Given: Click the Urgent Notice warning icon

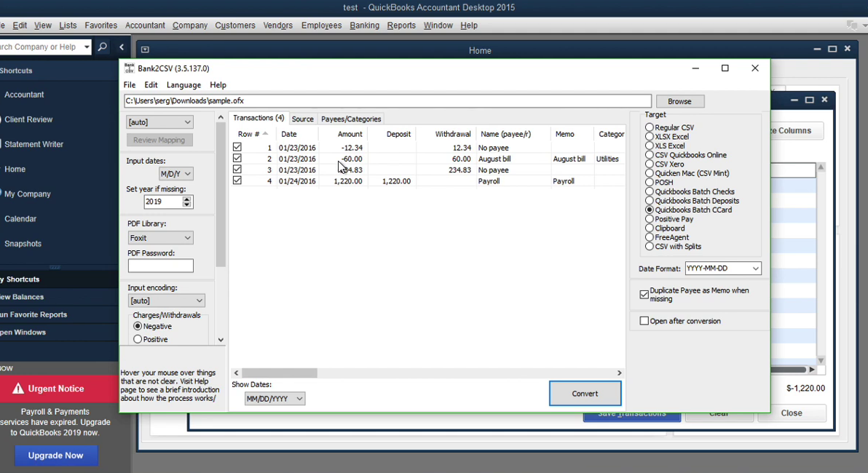Looking at the screenshot, I should [18, 389].
